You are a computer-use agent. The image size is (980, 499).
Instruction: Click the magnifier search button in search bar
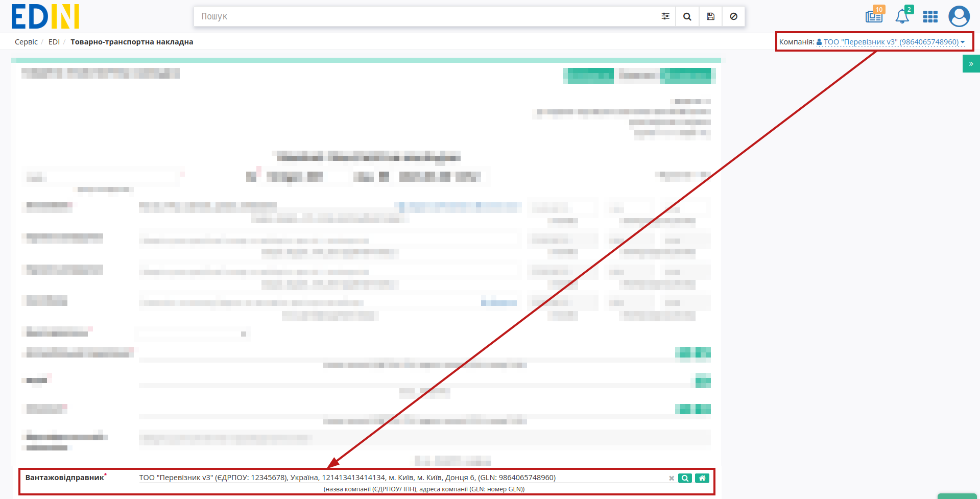[687, 16]
